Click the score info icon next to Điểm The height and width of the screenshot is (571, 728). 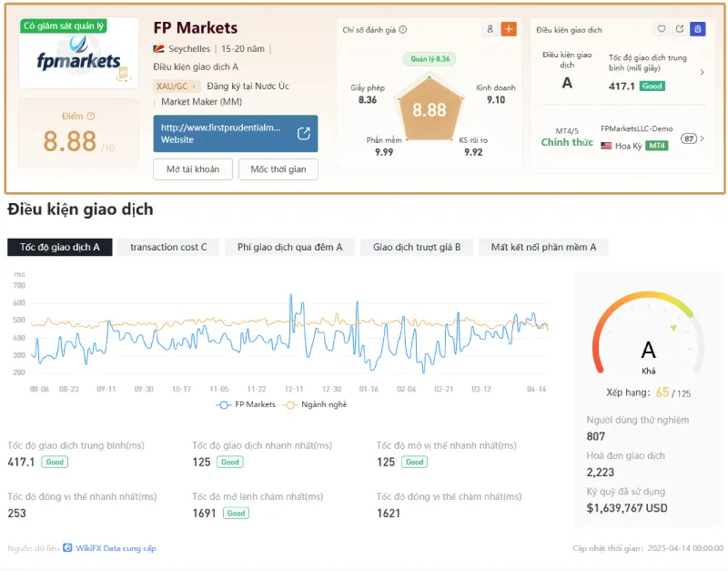[x=91, y=117]
